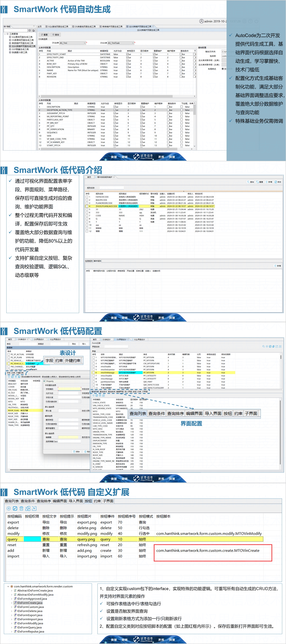This screenshot has height=644, width=286.
Task: Tick the checkbox beside mtoVinManage row
Action: pyautogui.click(x=94, y=372)
